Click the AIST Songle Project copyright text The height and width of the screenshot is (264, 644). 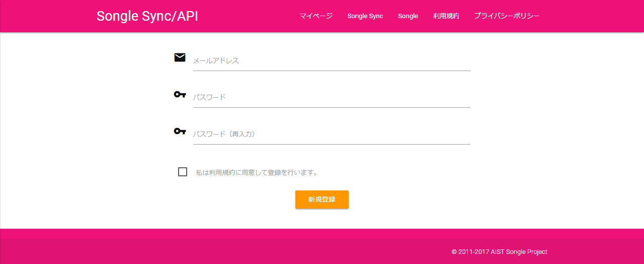pos(499,252)
